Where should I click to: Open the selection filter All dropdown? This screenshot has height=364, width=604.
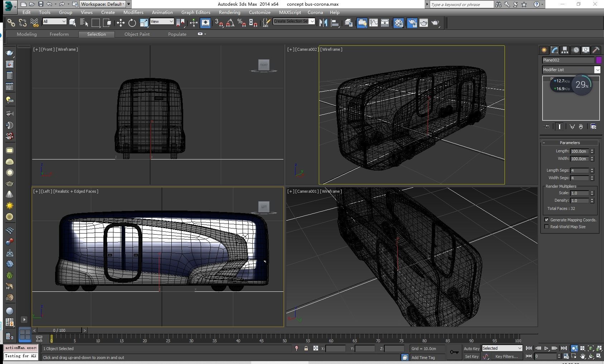[x=54, y=21]
